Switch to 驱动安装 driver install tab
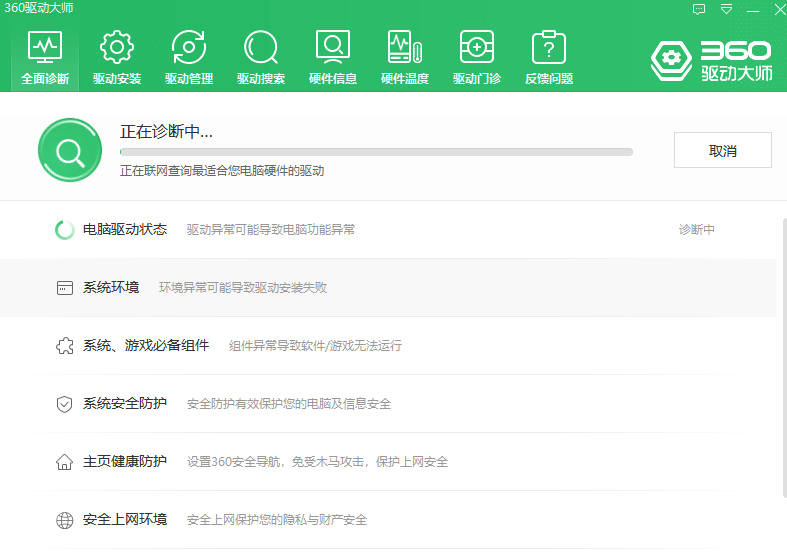The height and width of the screenshot is (552, 787). 117,58
